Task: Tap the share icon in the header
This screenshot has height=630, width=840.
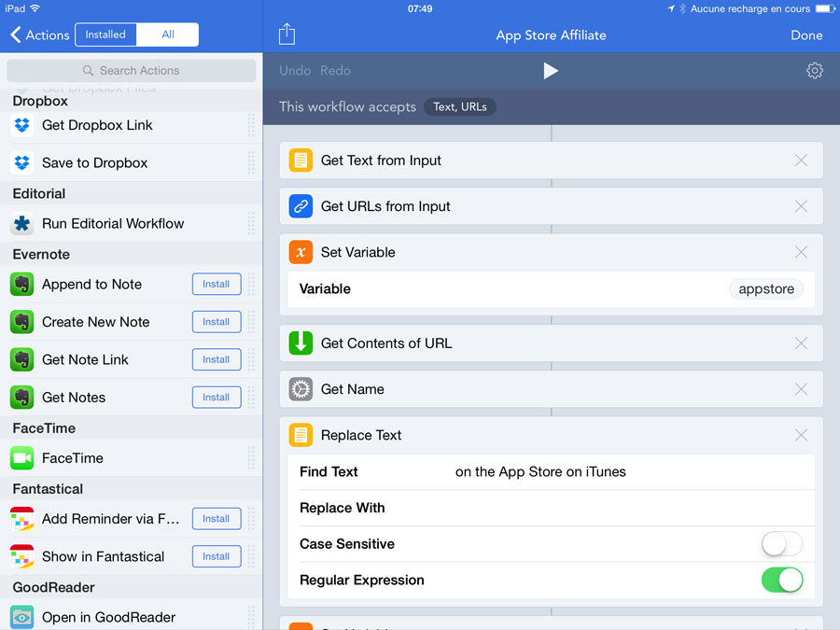Action: tap(287, 35)
